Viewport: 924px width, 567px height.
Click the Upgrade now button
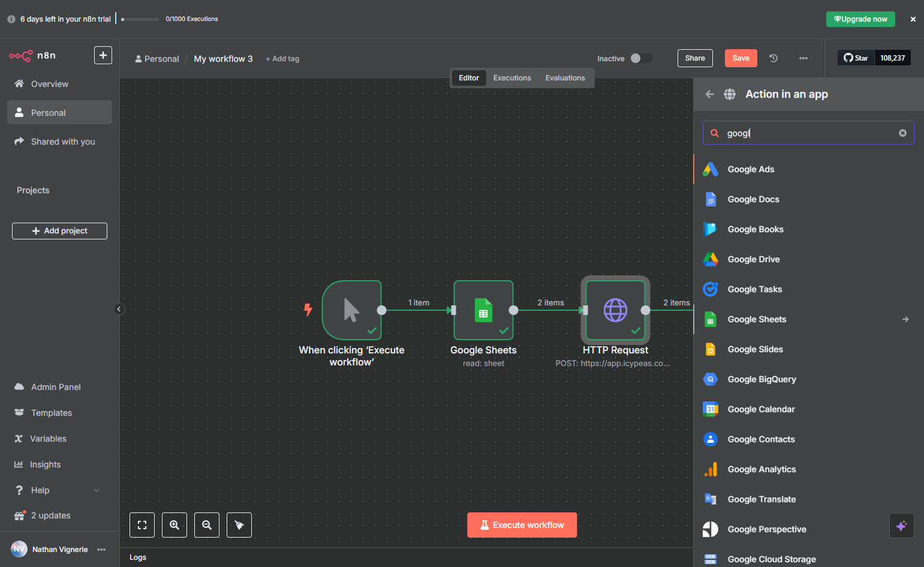(860, 19)
